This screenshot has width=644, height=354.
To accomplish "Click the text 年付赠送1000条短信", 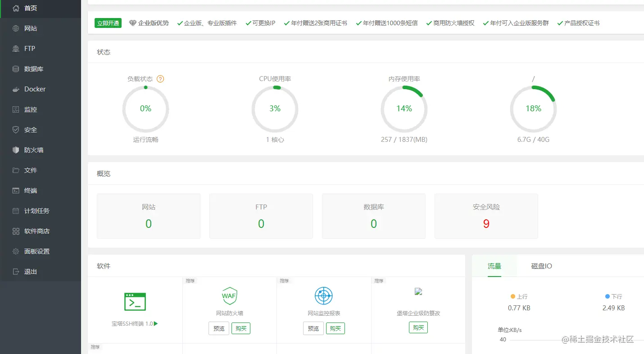I will click(x=390, y=23).
